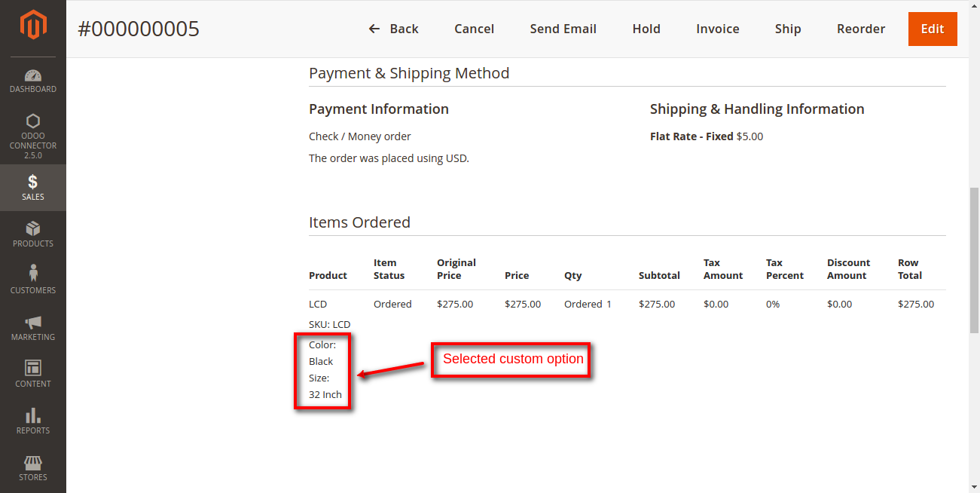This screenshot has height=493, width=980.
Task: Open the Content layout icon
Action: pyautogui.click(x=33, y=368)
